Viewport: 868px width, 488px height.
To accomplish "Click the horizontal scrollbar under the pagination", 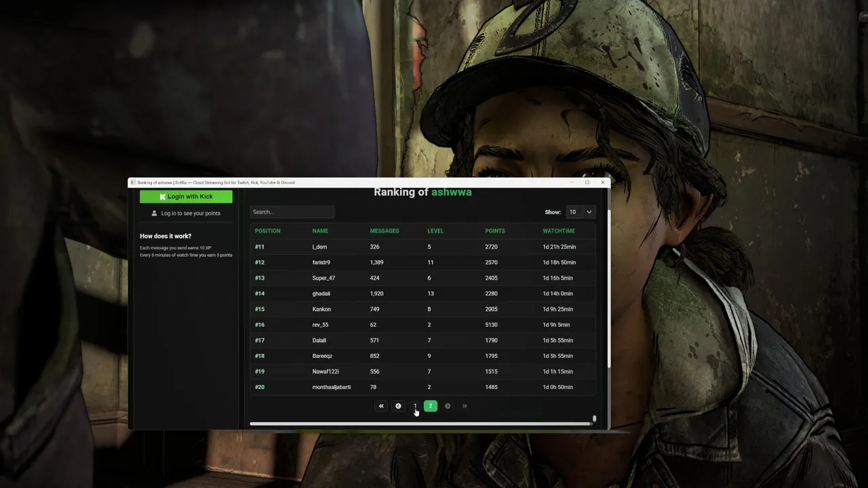I will pyautogui.click(x=420, y=424).
